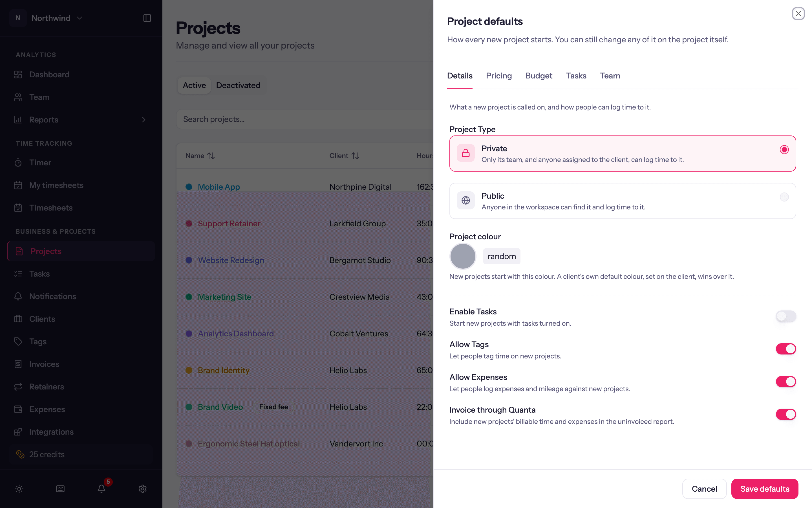This screenshot has height=508, width=812.
Task: Click the Private lock icon
Action: (466, 153)
